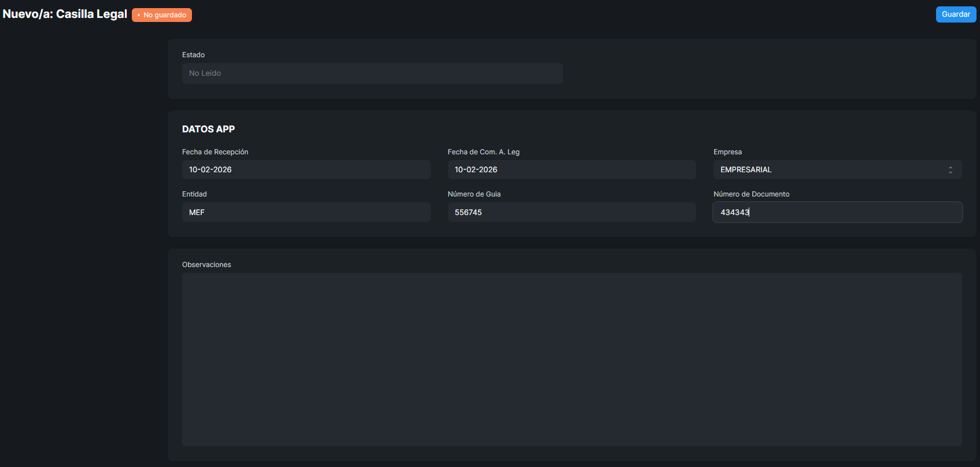
Task: Select the Número de Guia input
Action: pos(571,213)
